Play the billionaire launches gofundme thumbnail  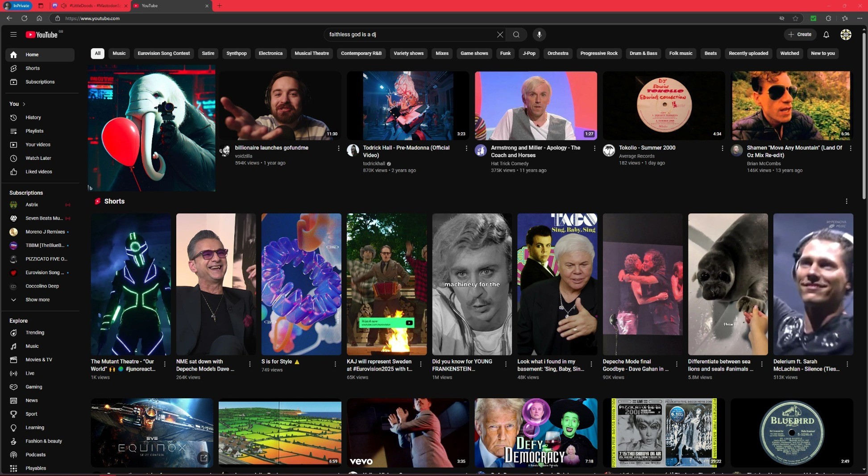[280, 106]
